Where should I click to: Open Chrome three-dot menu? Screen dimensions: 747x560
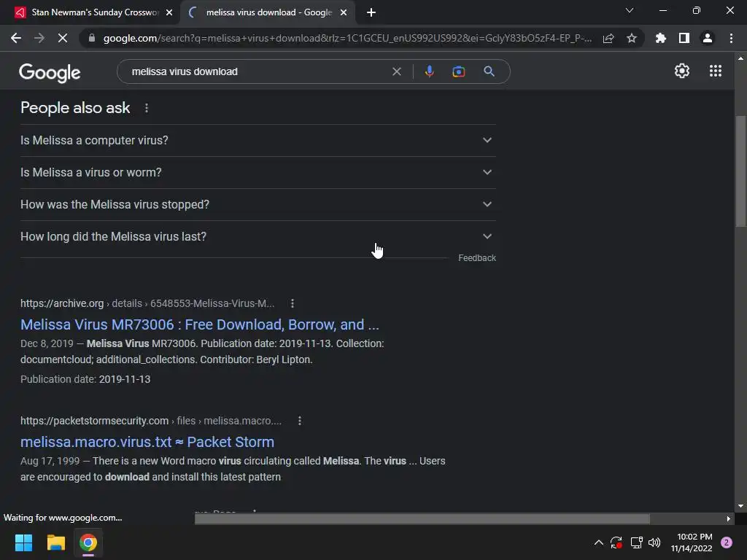731,38
